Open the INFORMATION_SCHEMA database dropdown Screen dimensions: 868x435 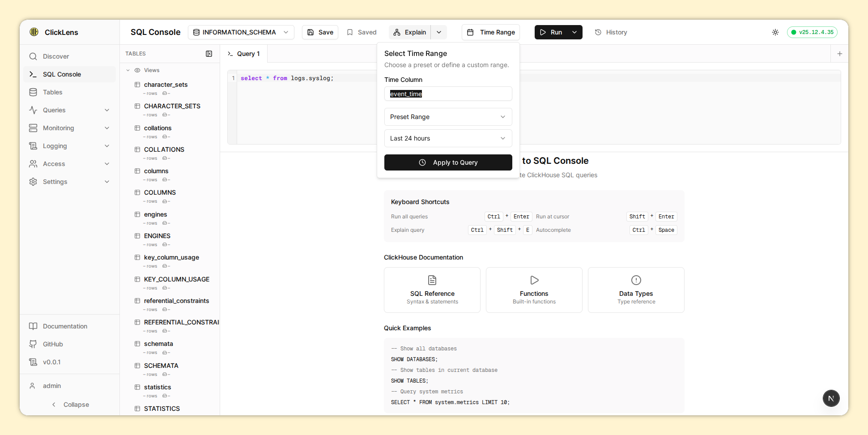[241, 32]
